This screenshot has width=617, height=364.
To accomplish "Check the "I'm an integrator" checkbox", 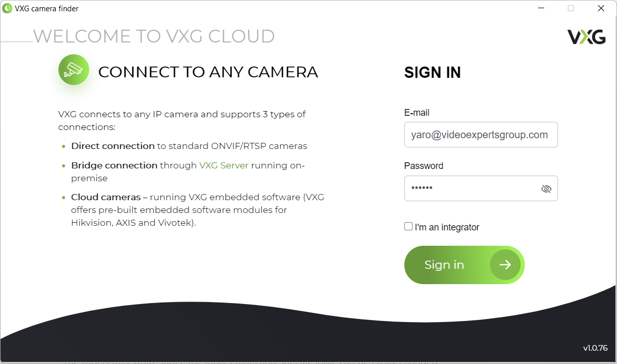I will 408,226.
